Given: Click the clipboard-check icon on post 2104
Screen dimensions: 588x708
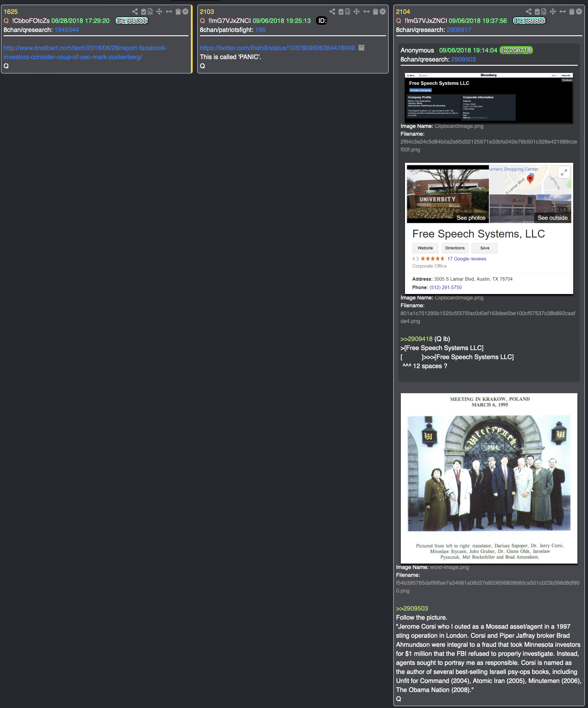Looking at the screenshot, I should tap(537, 11).
